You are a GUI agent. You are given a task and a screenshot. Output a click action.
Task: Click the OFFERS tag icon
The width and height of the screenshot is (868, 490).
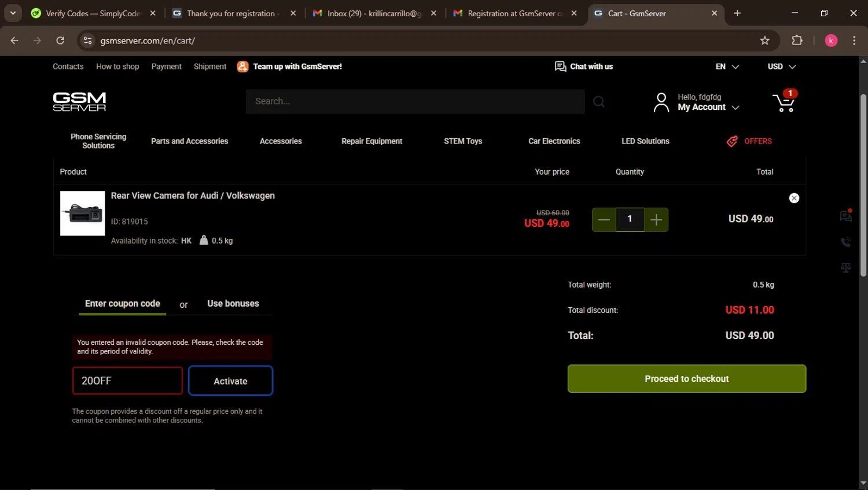click(x=732, y=141)
